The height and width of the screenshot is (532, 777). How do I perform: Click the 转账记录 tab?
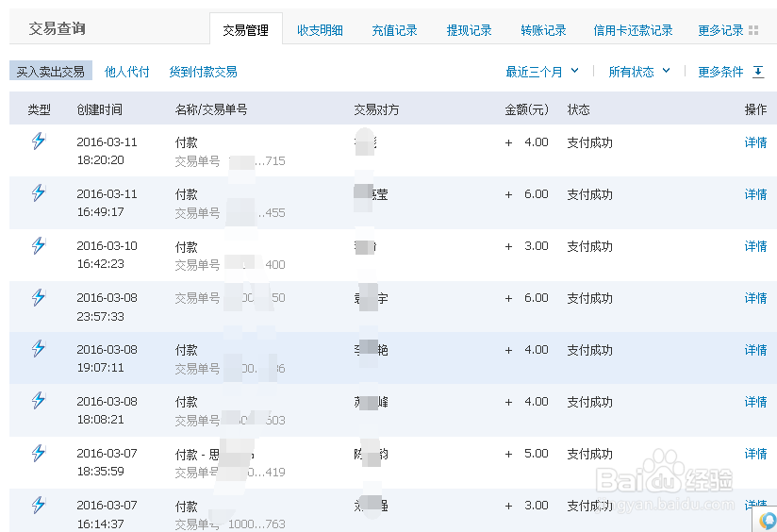(x=543, y=30)
